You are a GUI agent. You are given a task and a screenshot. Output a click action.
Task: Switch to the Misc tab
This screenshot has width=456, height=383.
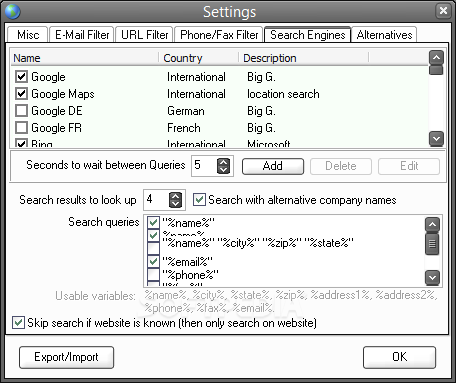pos(28,35)
